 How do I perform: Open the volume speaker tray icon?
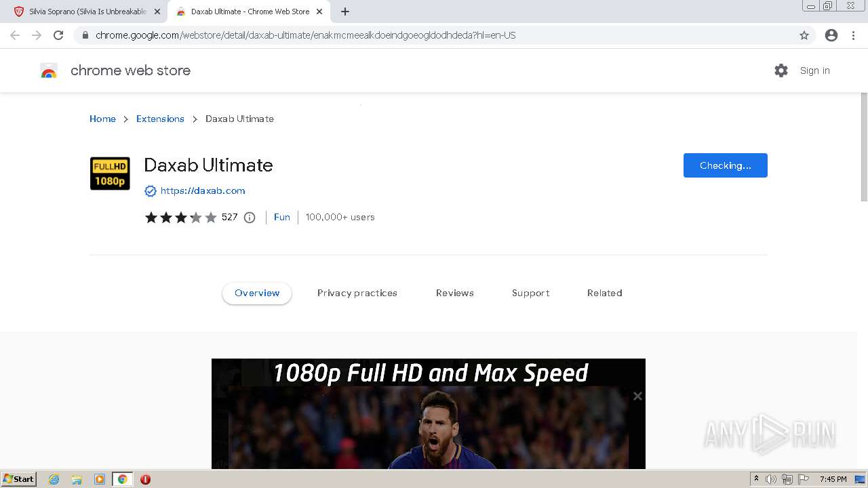[771, 479]
